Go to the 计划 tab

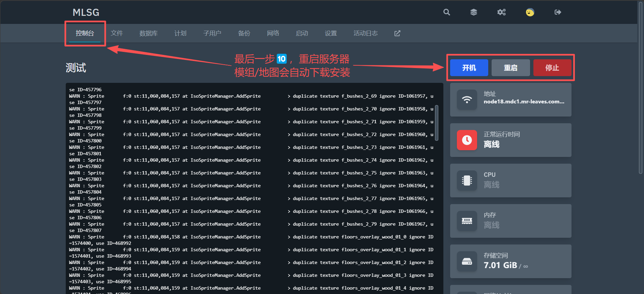180,33
